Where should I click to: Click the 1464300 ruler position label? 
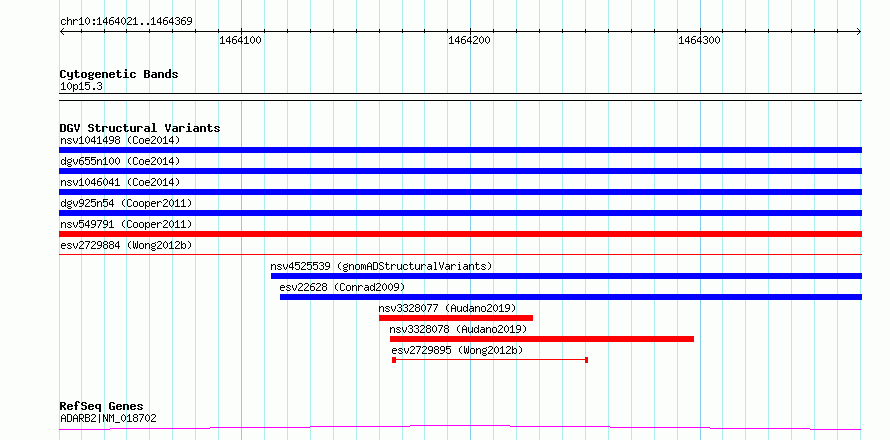[x=699, y=40]
